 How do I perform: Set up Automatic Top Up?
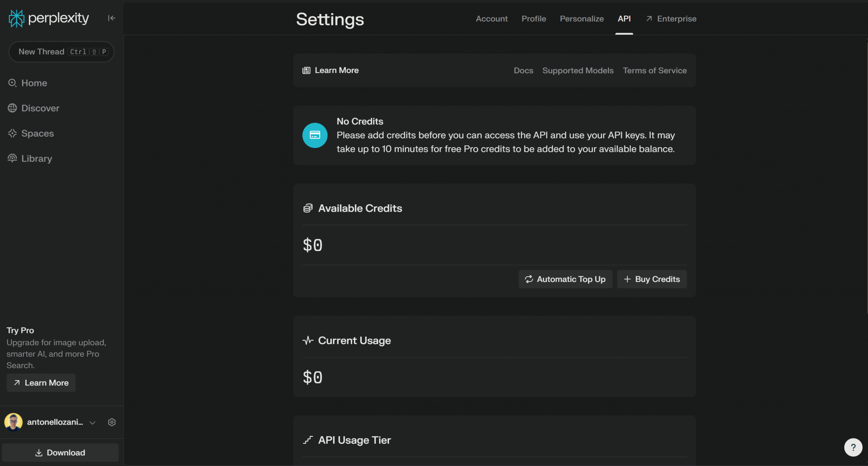pyautogui.click(x=565, y=279)
